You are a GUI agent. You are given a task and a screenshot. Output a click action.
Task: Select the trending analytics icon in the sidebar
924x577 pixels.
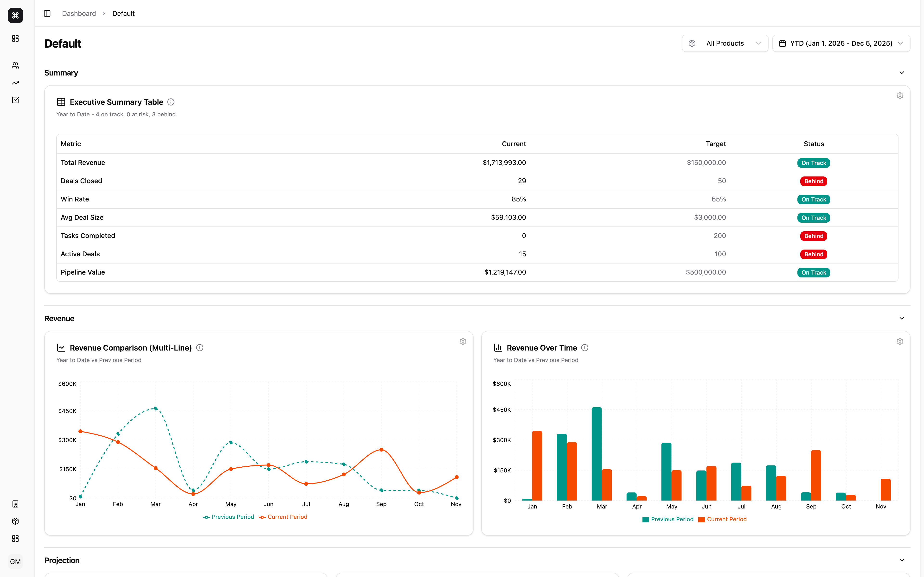tap(15, 82)
